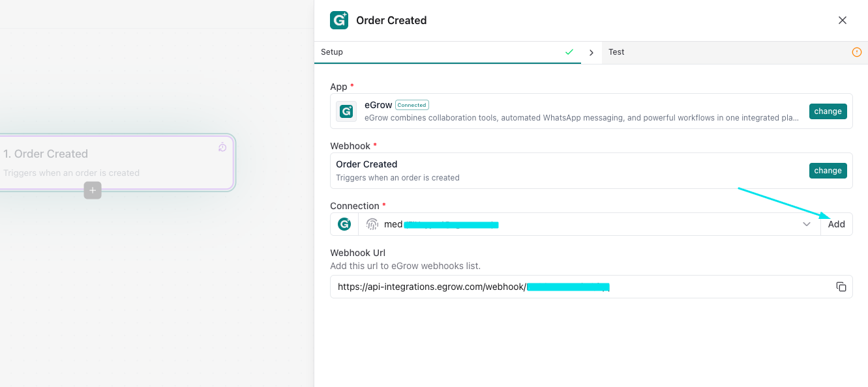This screenshot has height=387, width=868.
Task: Select the Webhook Url field
Action: (x=591, y=287)
